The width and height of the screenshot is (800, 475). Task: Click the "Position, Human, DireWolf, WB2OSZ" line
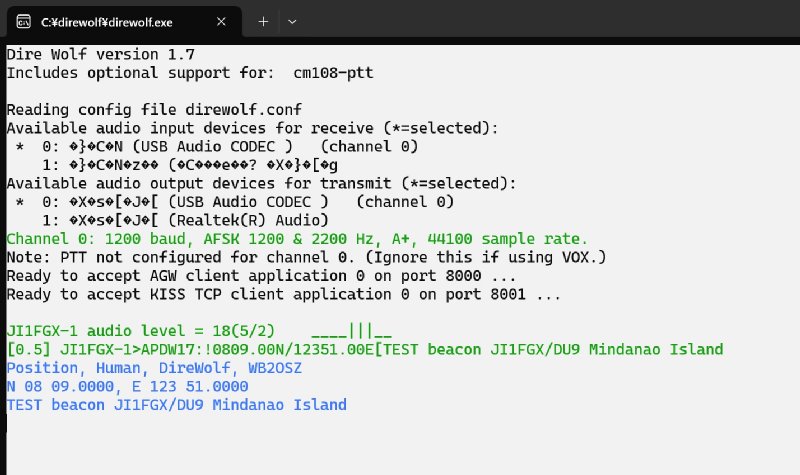[x=154, y=368]
